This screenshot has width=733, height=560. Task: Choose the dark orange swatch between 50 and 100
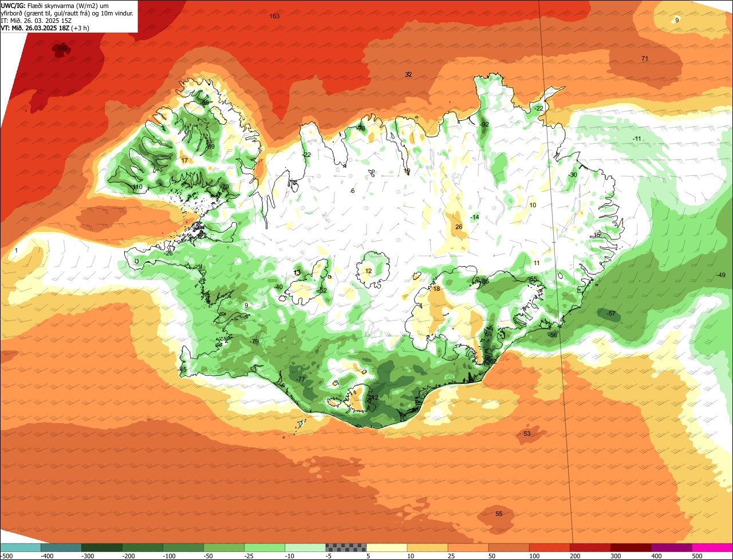coord(509,547)
